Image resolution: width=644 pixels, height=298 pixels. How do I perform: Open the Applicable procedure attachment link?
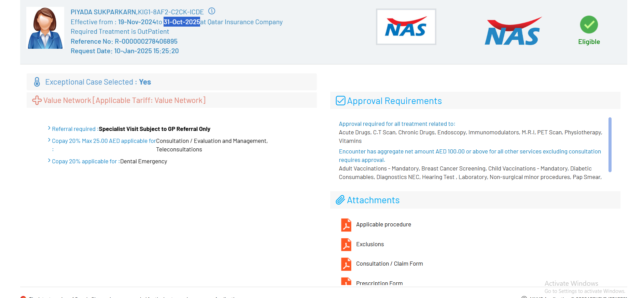point(383,224)
